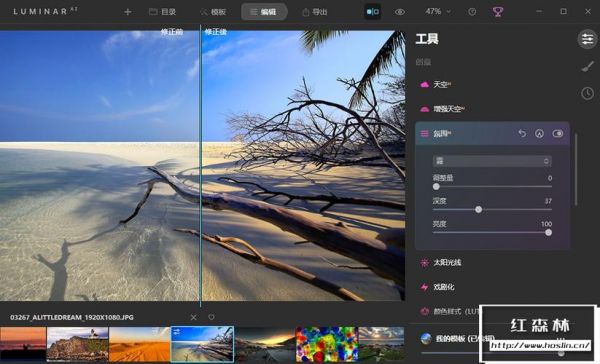Screen dimensions: 600x364
Task: Open the atmosphere tool mask icon
Action: [x=539, y=134]
